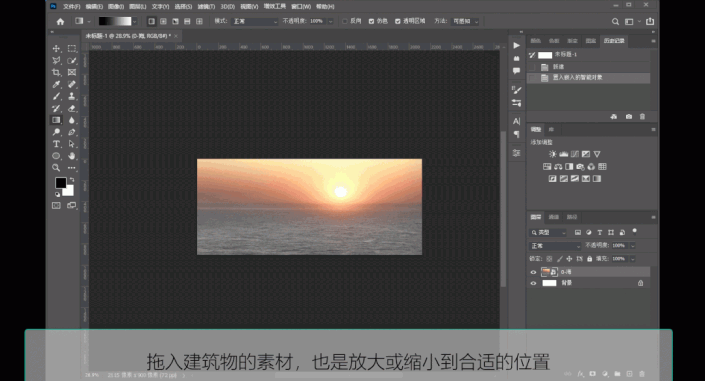
Task: Open the Search magnifier at top right
Action: point(615,22)
